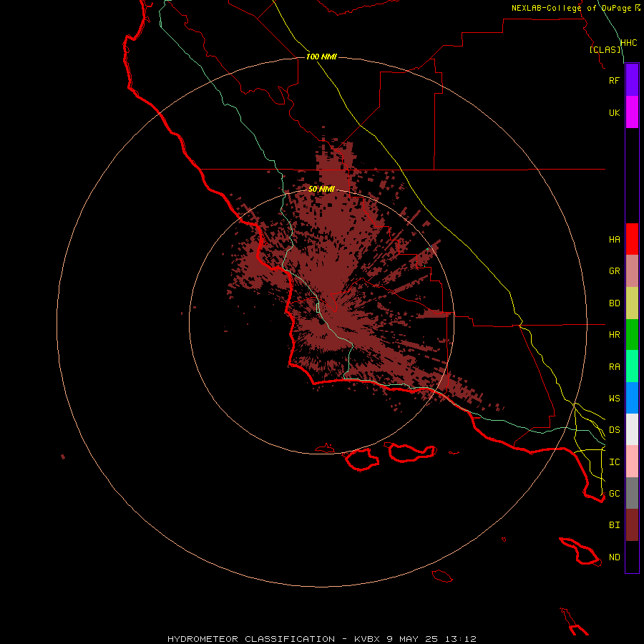Screen dimensions: 644x644
Task: Click the DS legend label
Action: point(614,430)
